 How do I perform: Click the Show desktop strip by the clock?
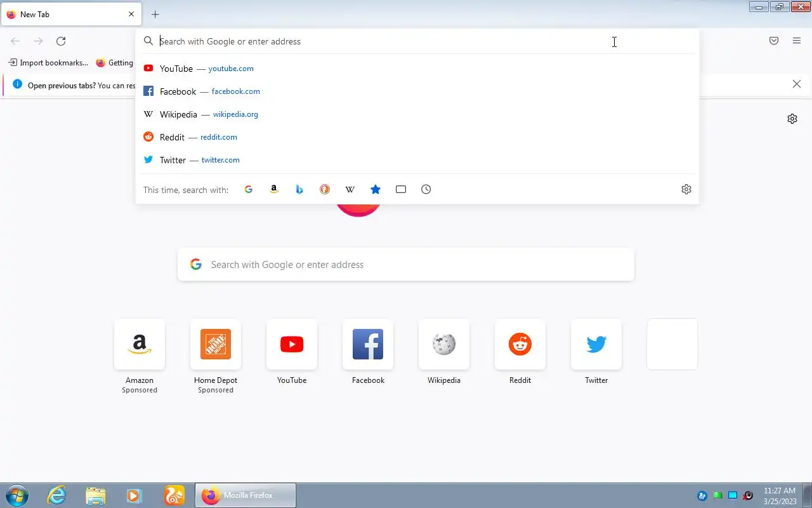tap(808, 495)
